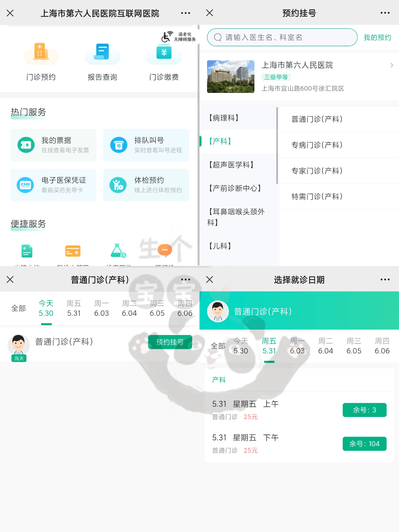Click 三级甲等 hospital grade tag
This screenshot has width=399, height=532.
click(276, 77)
